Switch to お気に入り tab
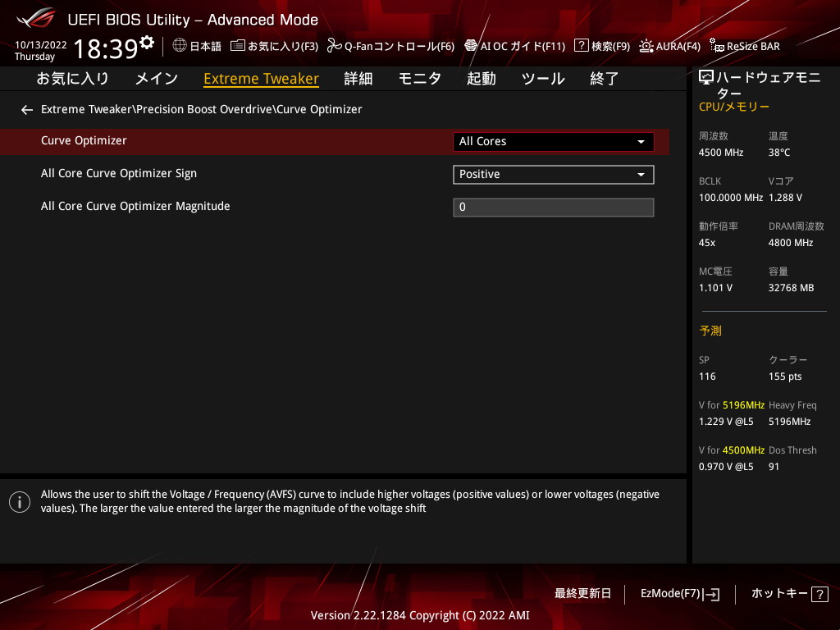This screenshot has width=840, height=630. pyautogui.click(x=73, y=79)
